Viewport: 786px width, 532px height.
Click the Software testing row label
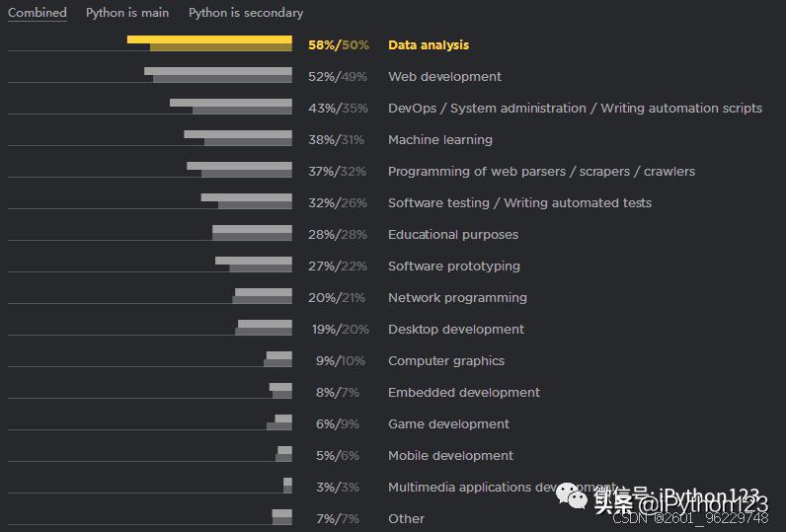[519, 203]
